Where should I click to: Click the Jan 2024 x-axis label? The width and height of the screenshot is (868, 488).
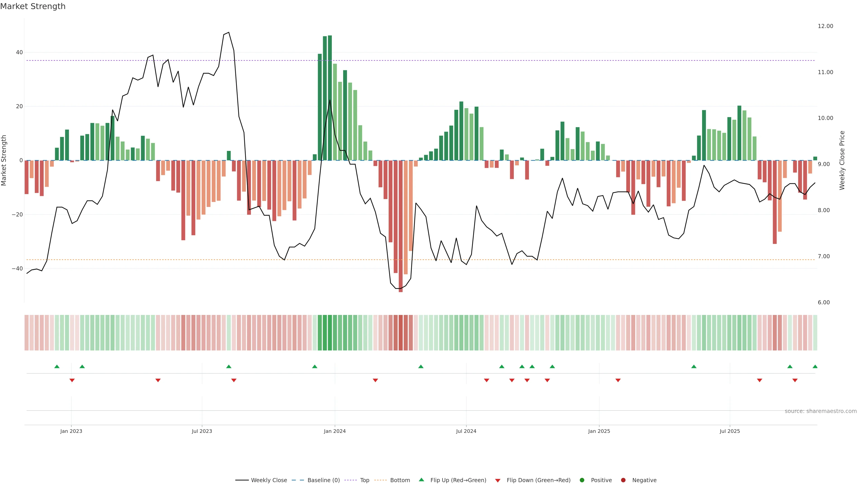[x=335, y=431]
